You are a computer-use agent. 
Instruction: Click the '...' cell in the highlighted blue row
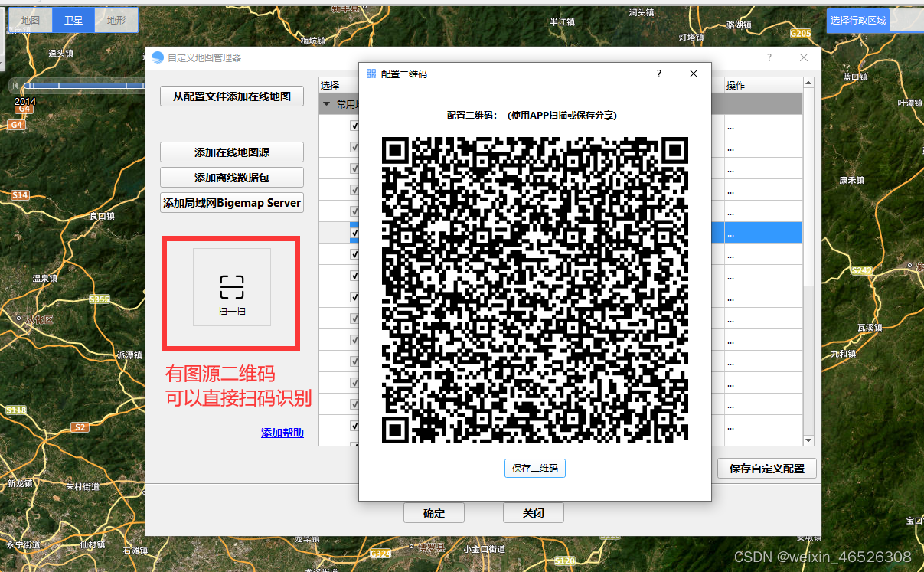point(763,233)
